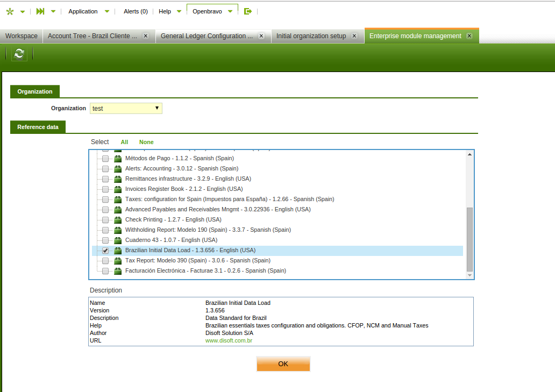This screenshot has height=392, width=555.
Task: Check Tax Report: Modelo 390 checkbox
Action: tap(105, 261)
